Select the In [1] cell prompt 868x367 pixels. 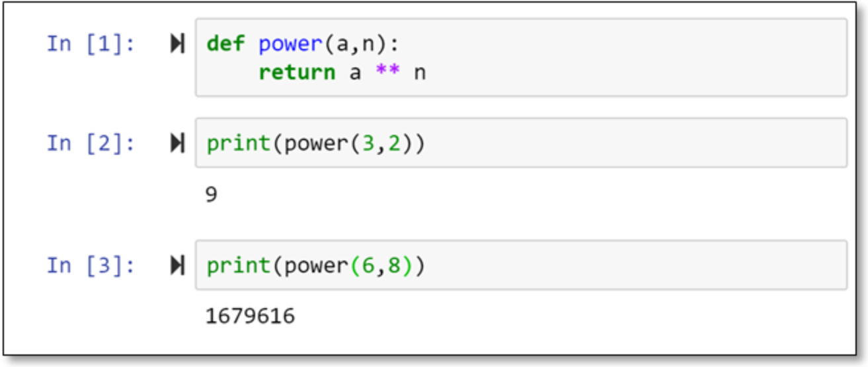coord(91,44)
